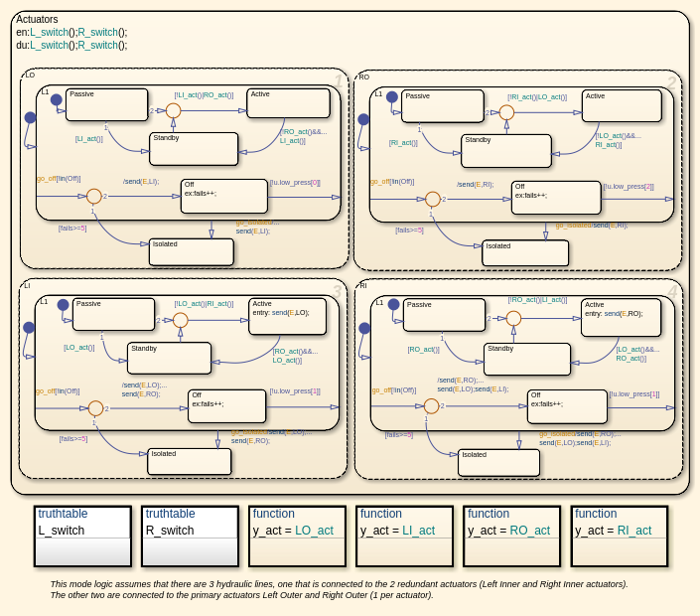The image size is (700, 616).
Task: Select the R_switch truthtable block
Action: [x=191, y=537]
